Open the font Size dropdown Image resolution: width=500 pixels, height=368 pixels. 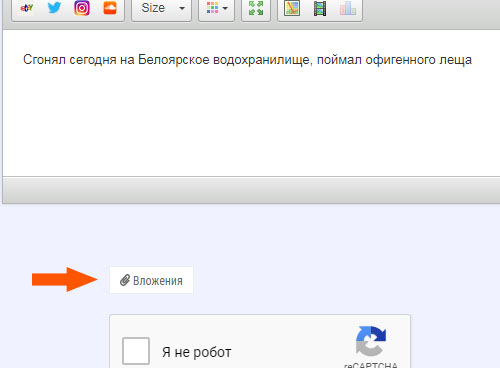(162, 8)
